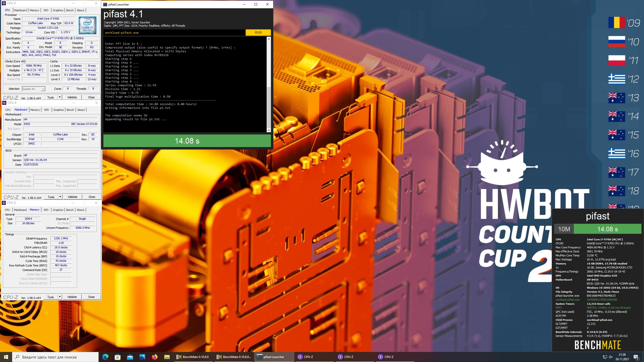Click the BIOS version Q50 Ver. 01.06.04
This screenshot has height=362, width=644.
[60, 160]
